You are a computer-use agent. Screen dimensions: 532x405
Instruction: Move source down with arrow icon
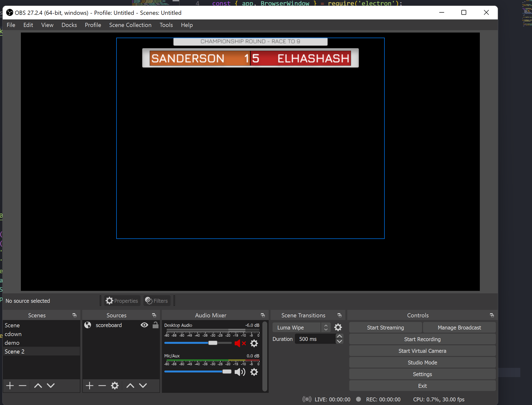click(143, 386)
